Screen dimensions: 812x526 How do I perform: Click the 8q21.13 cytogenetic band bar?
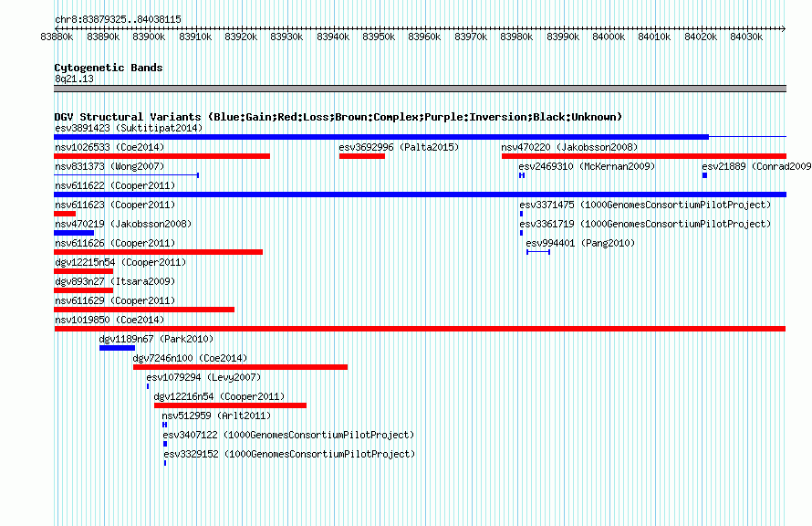tap(420, 89)
